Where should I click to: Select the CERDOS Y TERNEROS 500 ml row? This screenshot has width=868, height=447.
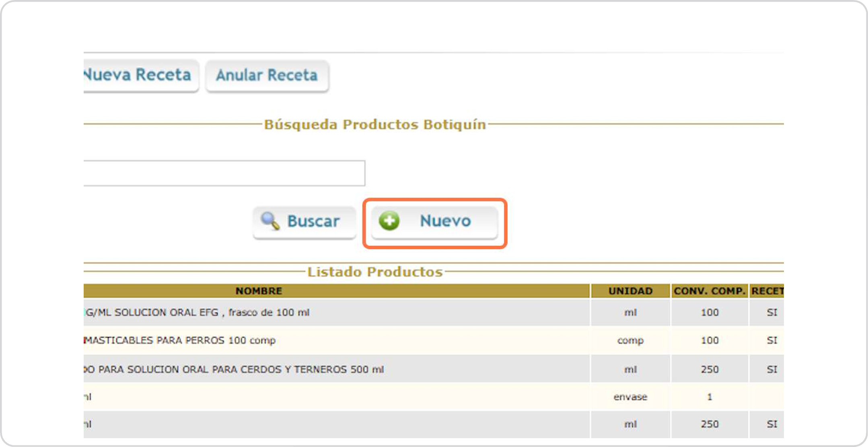pyautogui.click(x=233, y=369)
